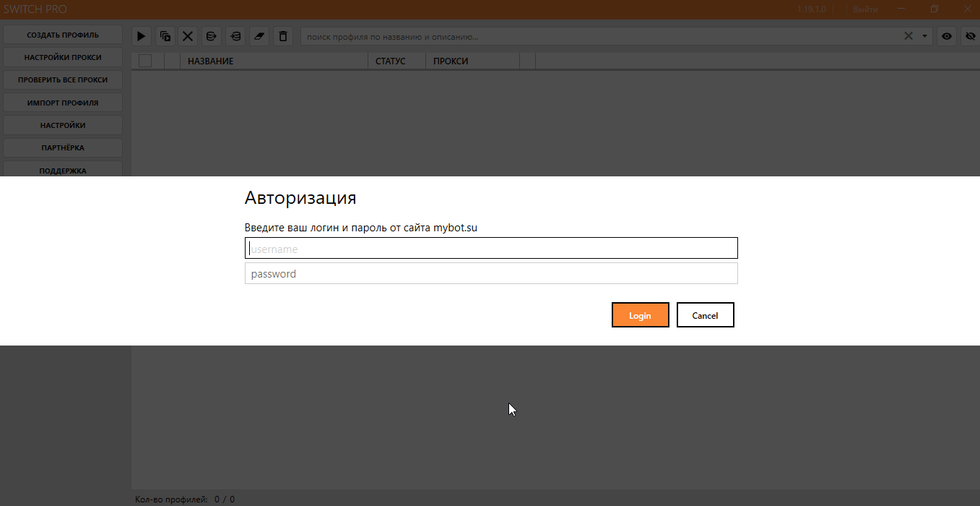Click the Кол-во профилей status text
Image resolution: width=980 pixels, height=506 pixels.
pos(185,499)
